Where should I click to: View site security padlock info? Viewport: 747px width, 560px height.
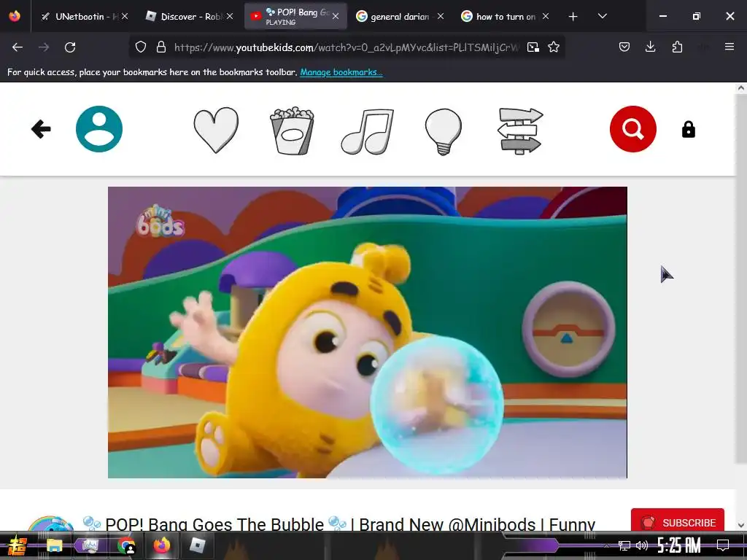click(x=161, y=47)
